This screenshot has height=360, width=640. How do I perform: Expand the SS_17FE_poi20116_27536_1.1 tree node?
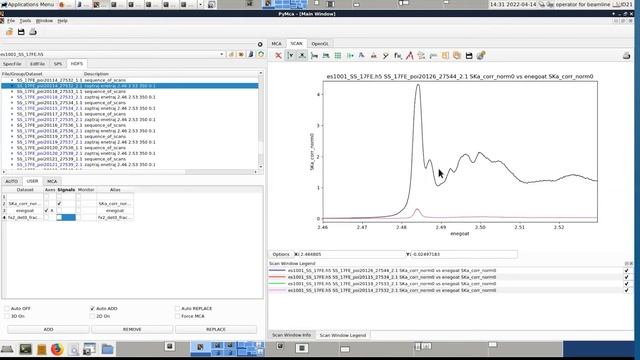pos(12,125)
